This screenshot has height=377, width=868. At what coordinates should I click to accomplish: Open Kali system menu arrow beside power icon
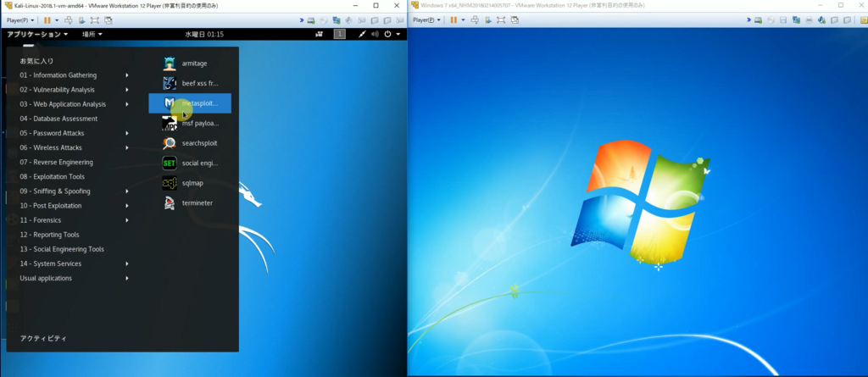tap(398, 35)
